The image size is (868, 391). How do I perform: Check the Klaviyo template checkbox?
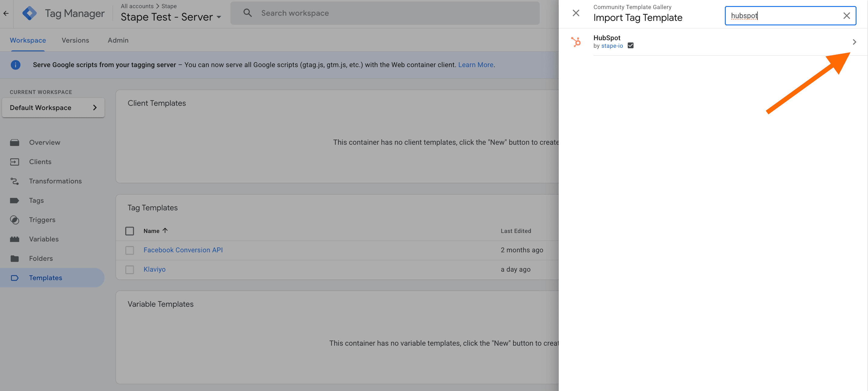click(x=130, y=269)
